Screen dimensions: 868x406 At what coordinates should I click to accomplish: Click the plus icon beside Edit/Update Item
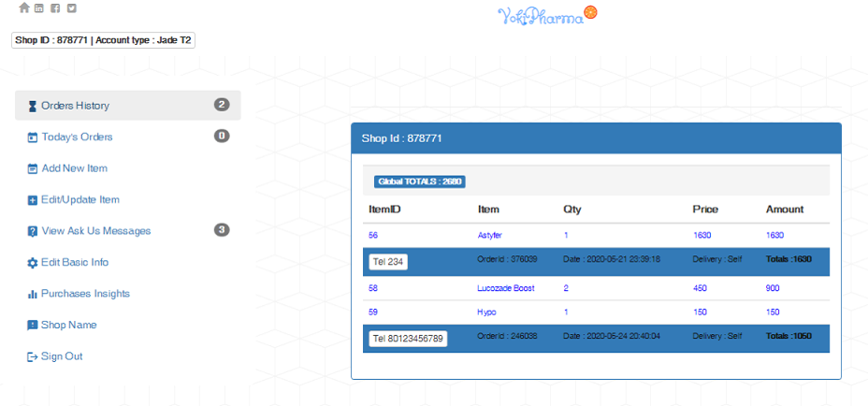point(32,200)
